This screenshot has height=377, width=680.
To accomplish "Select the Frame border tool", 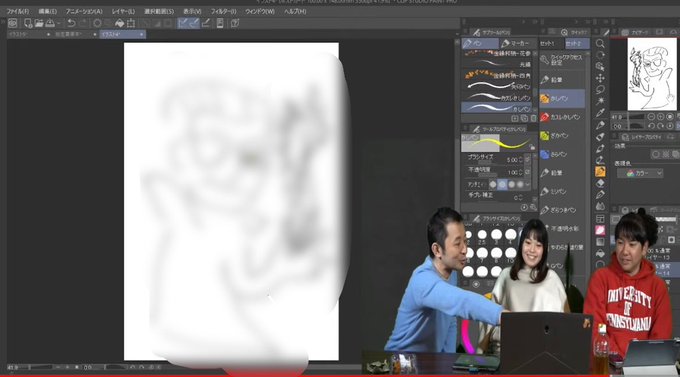I will (600, 218).
